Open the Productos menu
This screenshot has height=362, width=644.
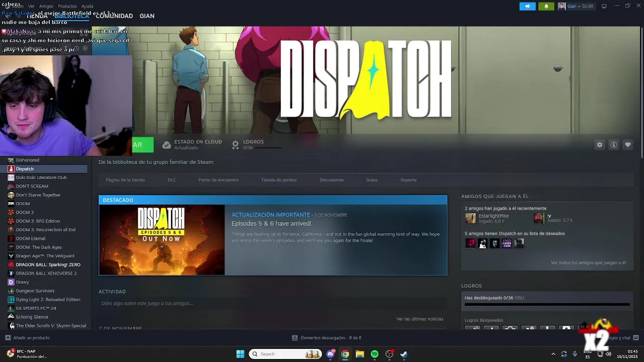click(x=67, y=6)
